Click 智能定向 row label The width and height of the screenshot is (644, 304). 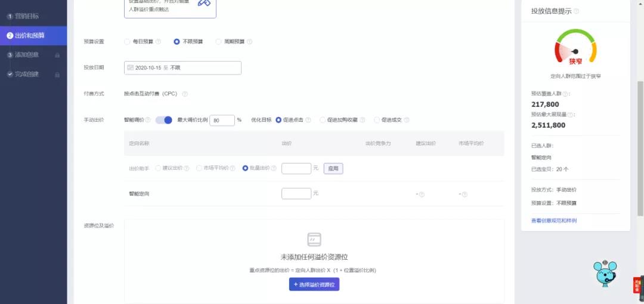(139, 194)
